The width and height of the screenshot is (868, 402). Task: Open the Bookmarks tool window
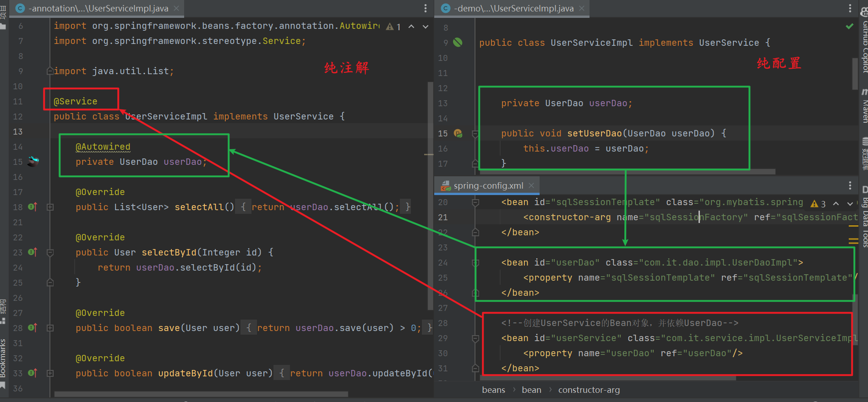point(3,364)
